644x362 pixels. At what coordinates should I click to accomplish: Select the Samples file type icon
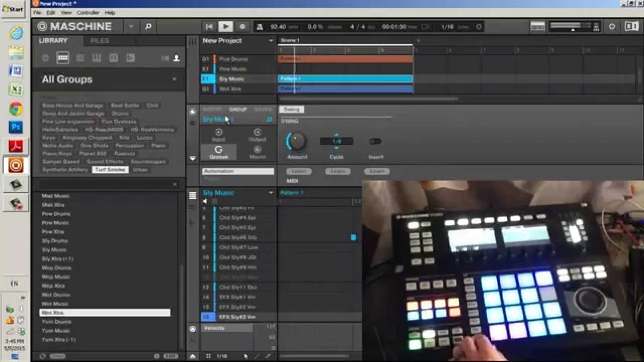tap(131, 58)
